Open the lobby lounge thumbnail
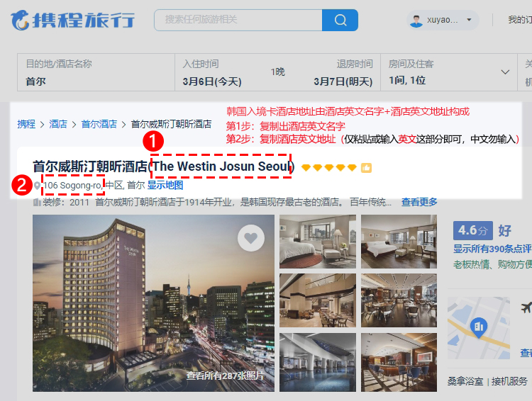The width and height of the screenshot is (532, 401). tap(318, 300)
